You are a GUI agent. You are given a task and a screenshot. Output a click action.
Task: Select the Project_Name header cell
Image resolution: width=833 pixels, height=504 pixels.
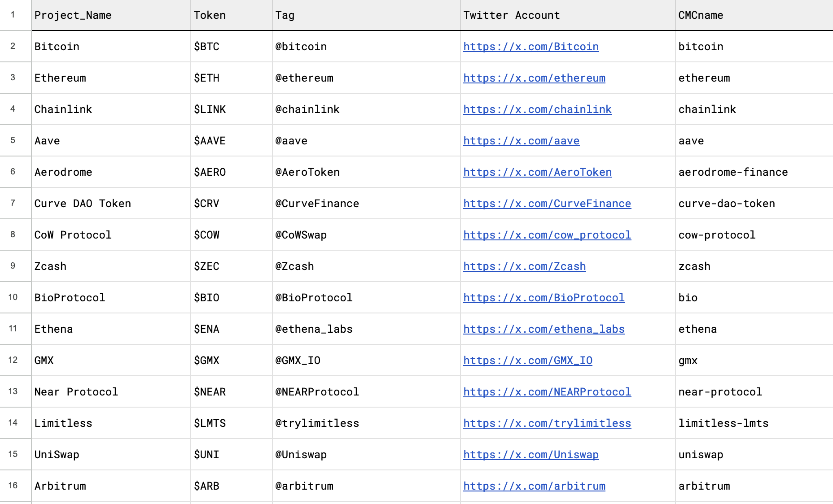coord(111,15)
